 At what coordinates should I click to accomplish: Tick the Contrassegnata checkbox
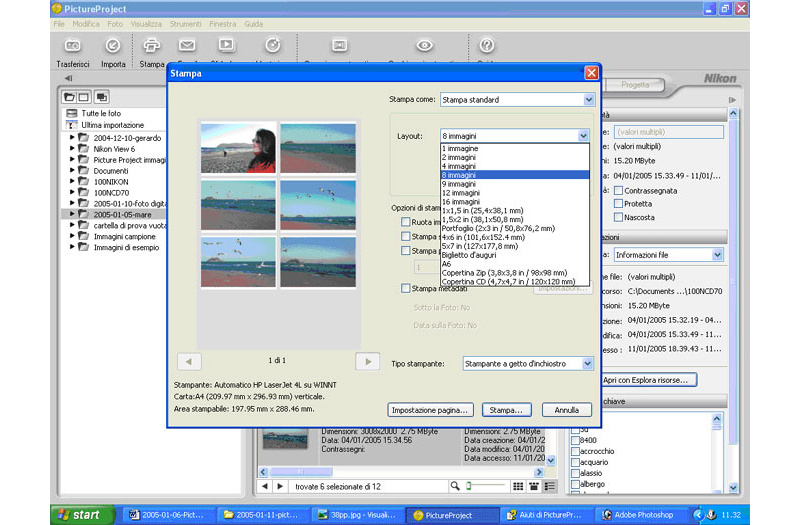click(618, 190)
